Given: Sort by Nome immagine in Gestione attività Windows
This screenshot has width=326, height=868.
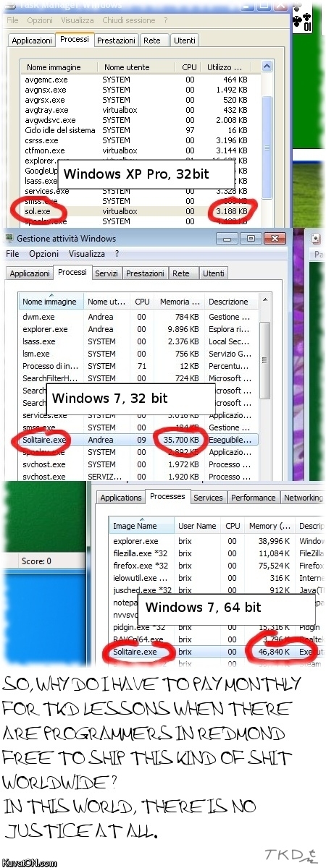Looking at the screenshot, I should (x=51, y=302).
